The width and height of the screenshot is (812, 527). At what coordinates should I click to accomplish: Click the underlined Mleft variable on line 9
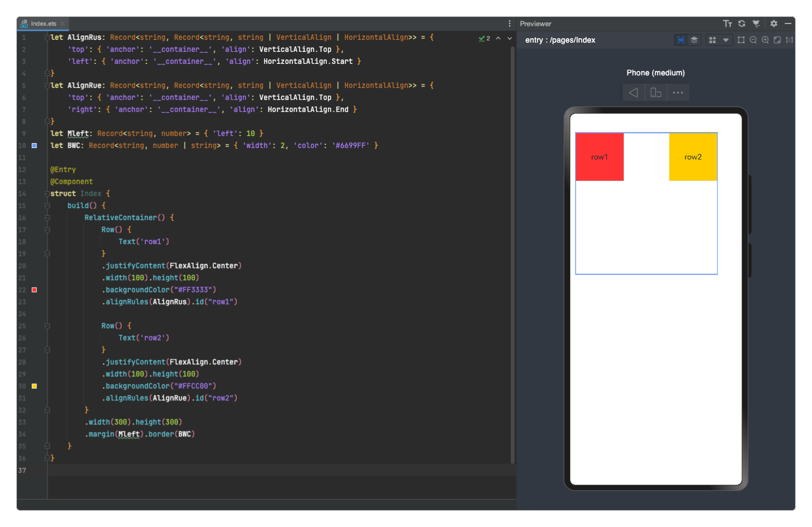(x=78, y=133)
